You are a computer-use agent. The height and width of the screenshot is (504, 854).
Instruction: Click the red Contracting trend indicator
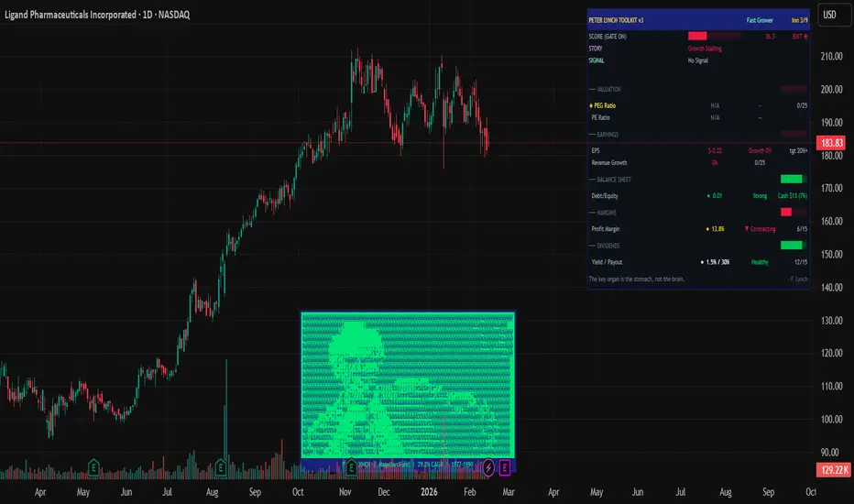tap(761, 229)
